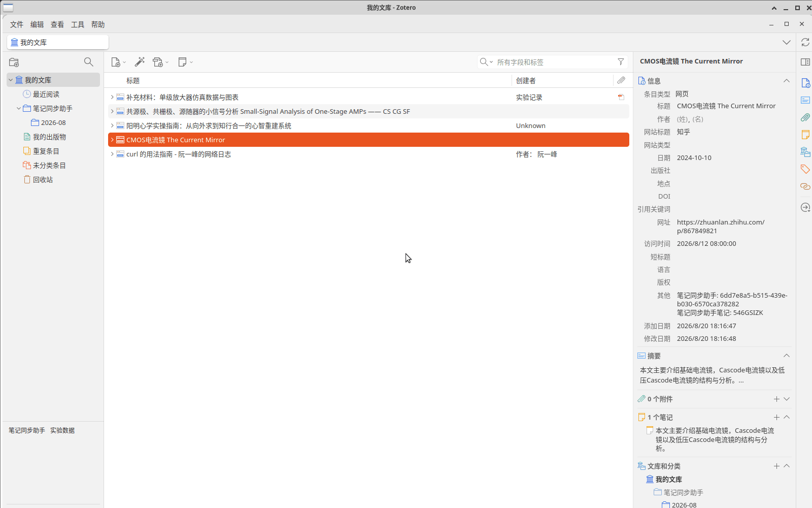Click the Add Item by Identifier wand
Viewport: 812px width, 508px height.
coord(140,62)
